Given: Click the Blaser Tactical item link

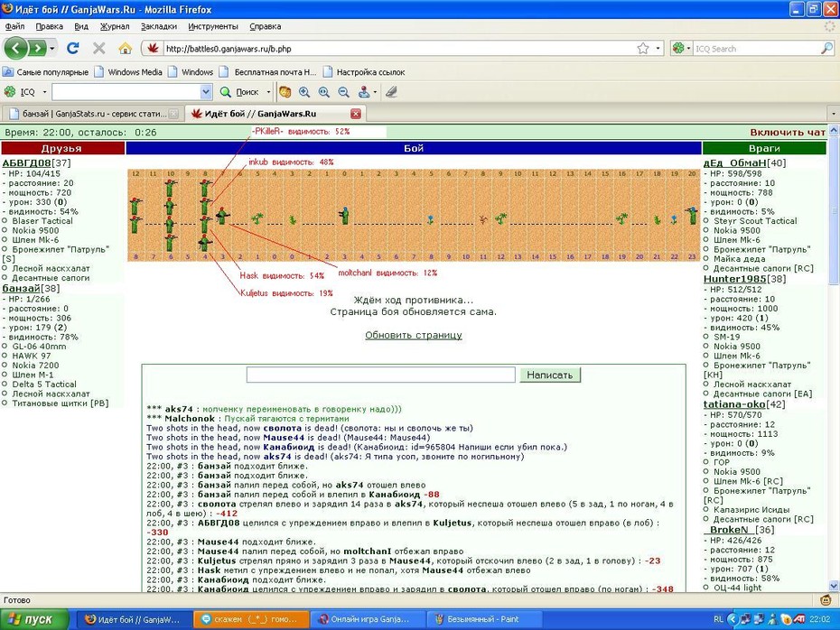Looking at the screenshot, I should click(x=42, y=220).
